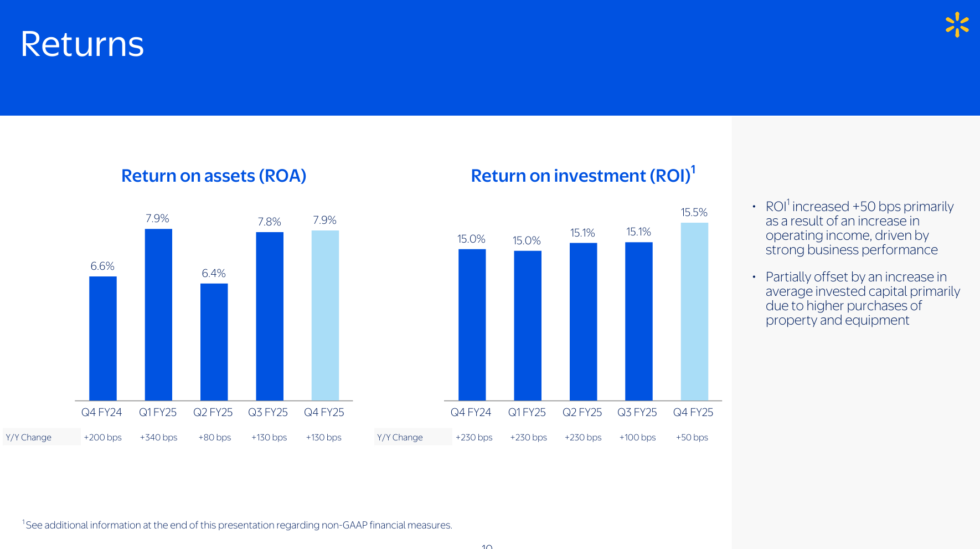The width and height of the screenshot is (980, 549).
Task: Click the +340 bps Y/Y change value
Action: tap(158, 437)
